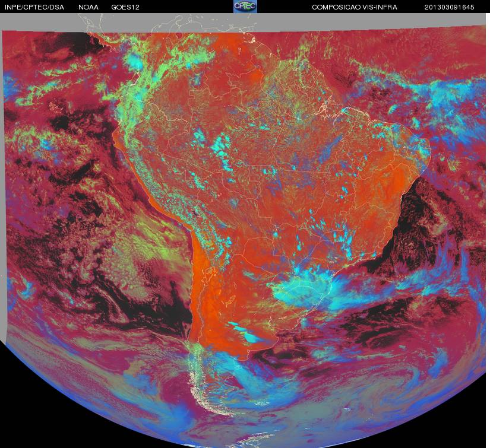
Task: Click the 201303091645 timestamp
Action: point(450,7)
